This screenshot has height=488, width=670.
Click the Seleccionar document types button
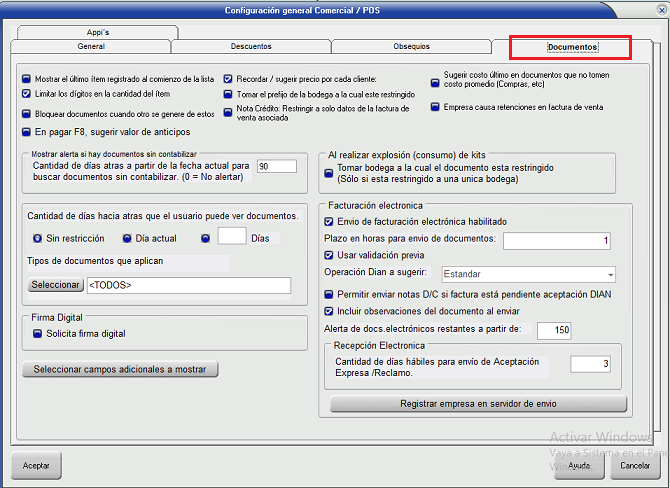[x=55, y=285]
